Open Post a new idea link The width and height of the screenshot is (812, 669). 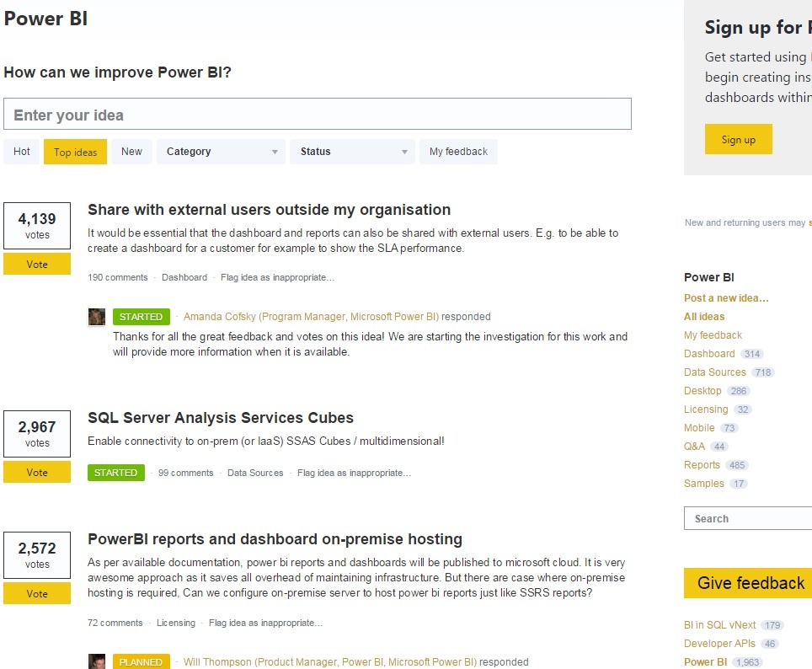[726, 298]
